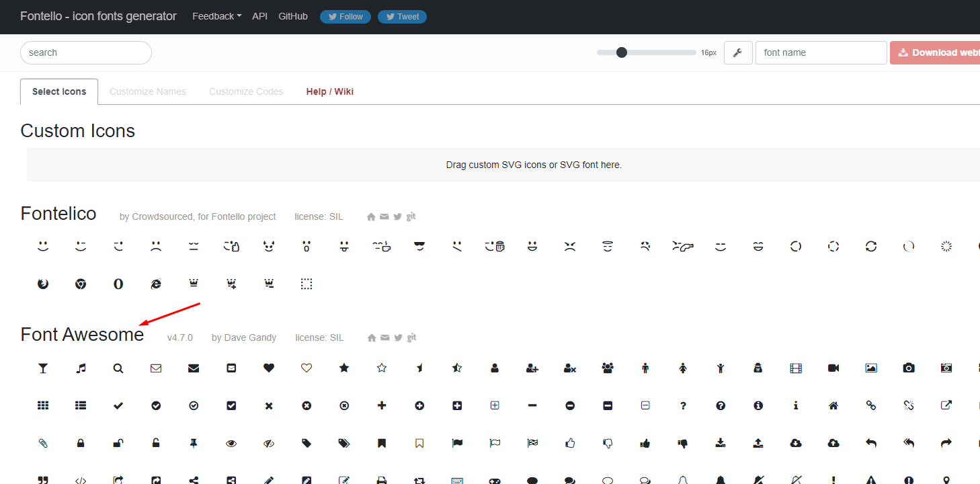Open the API link in navbar
The height and width of the screenshot is (484, 980).
(260, 16)
